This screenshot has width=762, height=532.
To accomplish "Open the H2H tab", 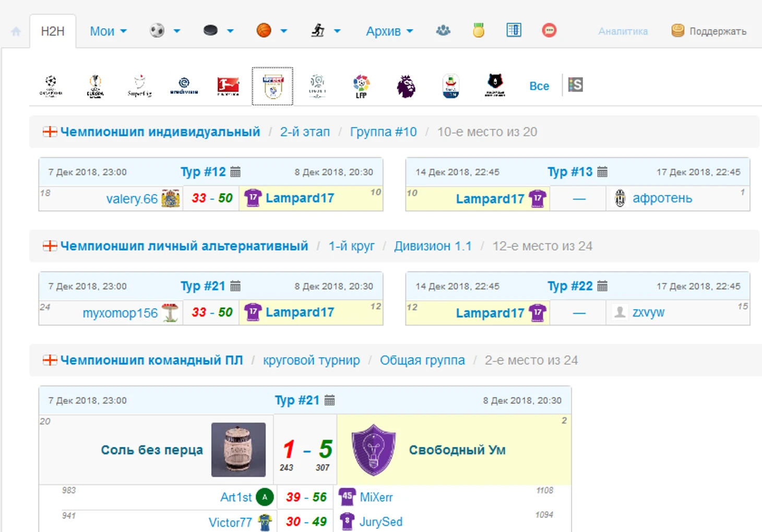I will [53, 31].
